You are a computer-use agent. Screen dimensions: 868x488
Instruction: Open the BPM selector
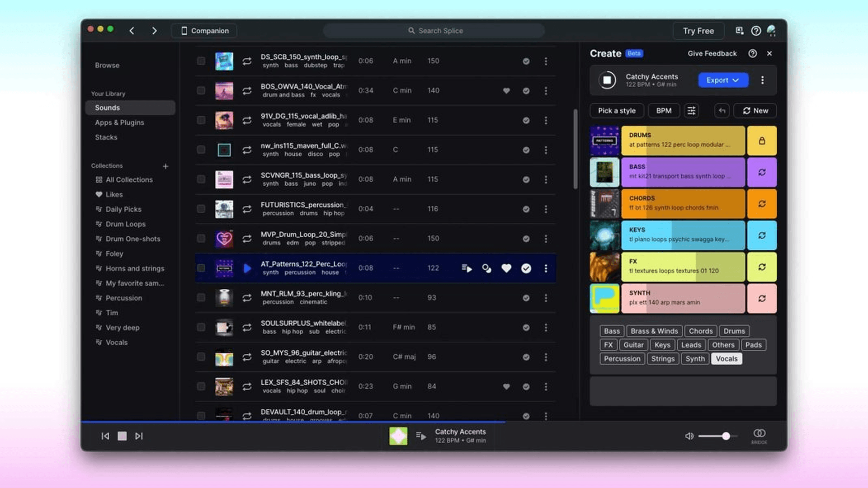664,111
